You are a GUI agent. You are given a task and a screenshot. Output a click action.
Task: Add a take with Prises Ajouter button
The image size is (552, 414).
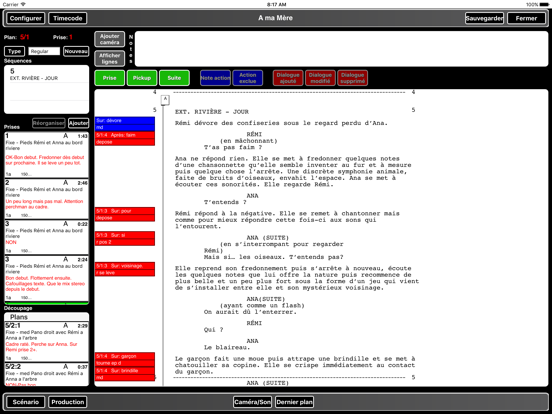tap(79, 123)
